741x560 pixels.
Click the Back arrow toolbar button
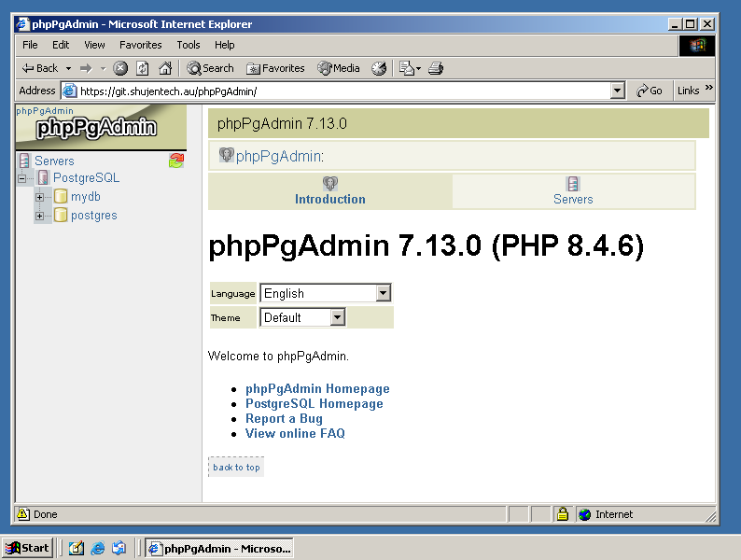[40, 68]
